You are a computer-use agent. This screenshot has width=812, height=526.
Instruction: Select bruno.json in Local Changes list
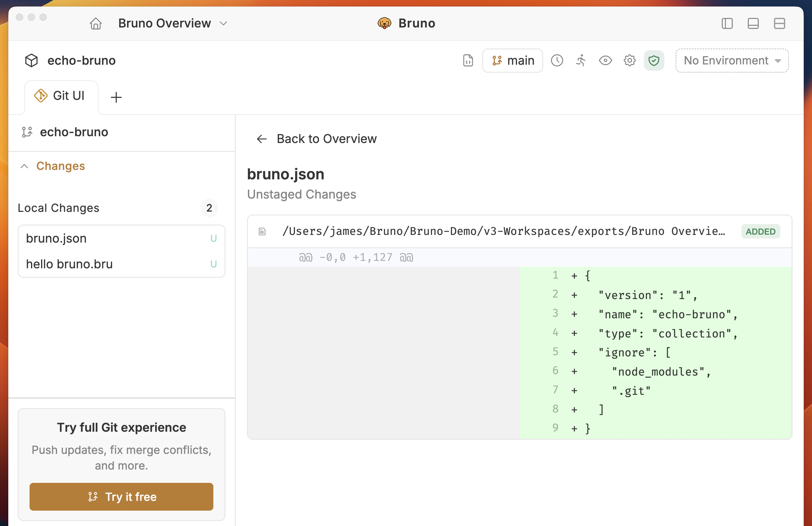tap(56, 238)
